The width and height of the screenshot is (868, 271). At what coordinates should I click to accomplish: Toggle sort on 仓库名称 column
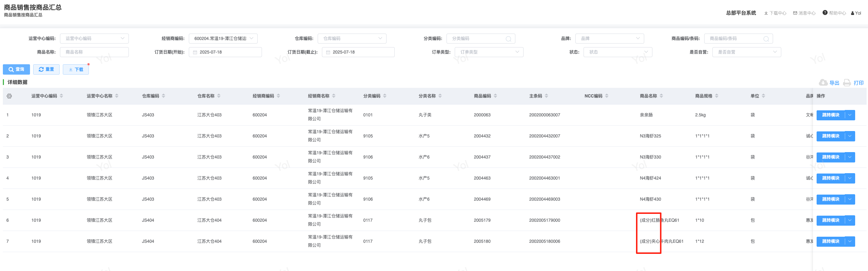pyautogui.click(x=219, y=96)
